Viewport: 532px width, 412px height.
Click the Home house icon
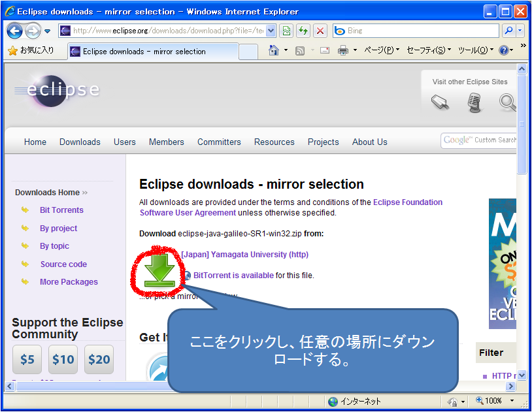(x=273, y=50)
